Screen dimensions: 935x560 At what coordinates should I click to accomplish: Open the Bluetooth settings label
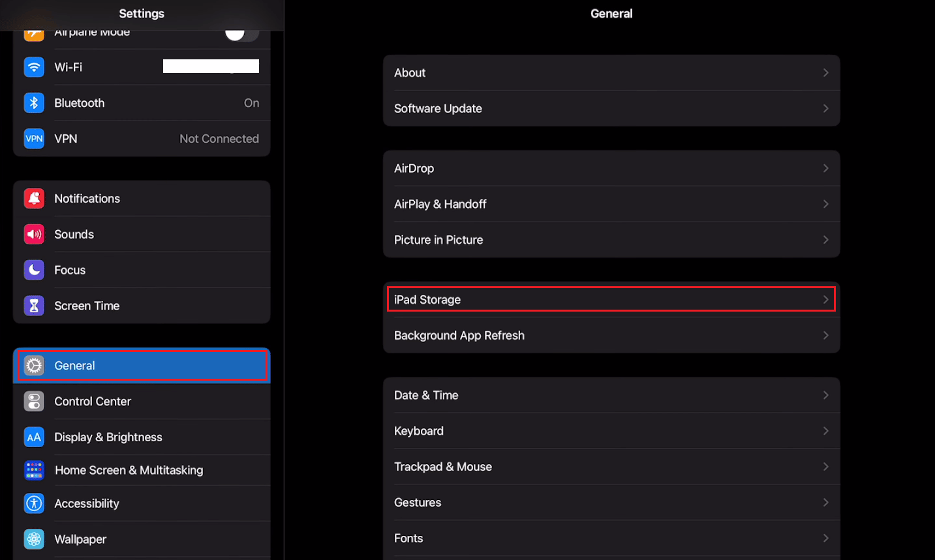[80, 103]
